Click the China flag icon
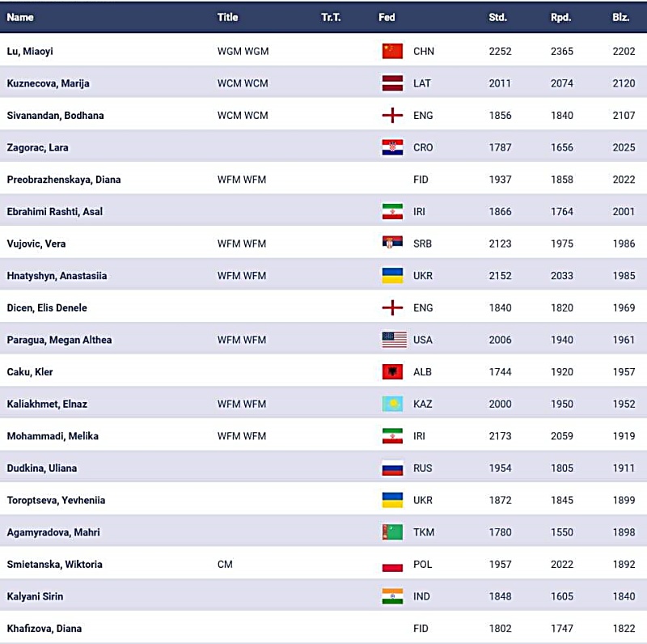Screen dimensions: 647x644 (x=392, y=51)
